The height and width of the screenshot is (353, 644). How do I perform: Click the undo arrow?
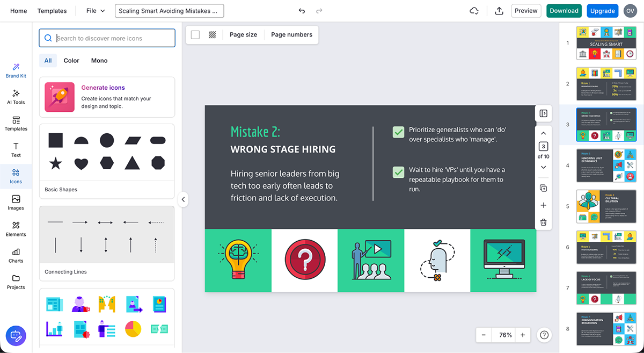(x=302, y=11)
